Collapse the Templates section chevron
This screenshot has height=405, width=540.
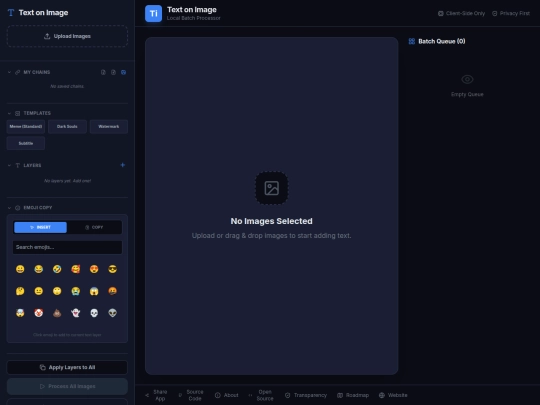coord(9,113)
